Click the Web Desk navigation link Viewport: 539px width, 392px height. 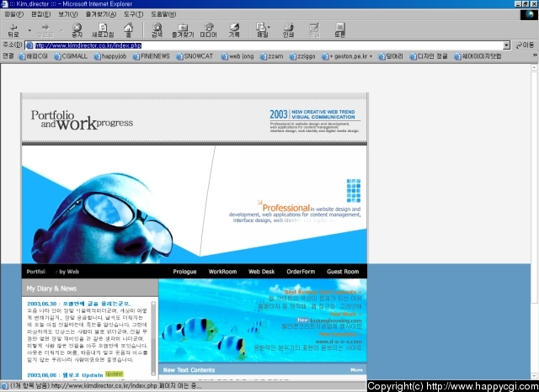coord(262,272)
